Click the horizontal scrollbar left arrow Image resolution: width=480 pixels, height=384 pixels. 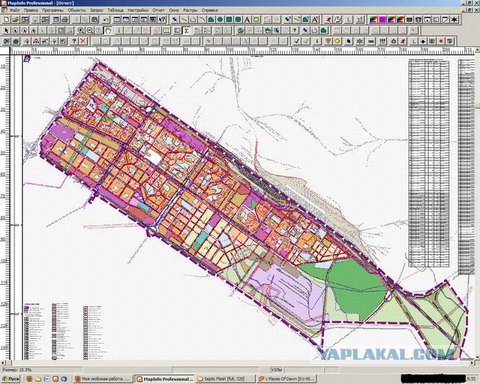coord(4,362)
